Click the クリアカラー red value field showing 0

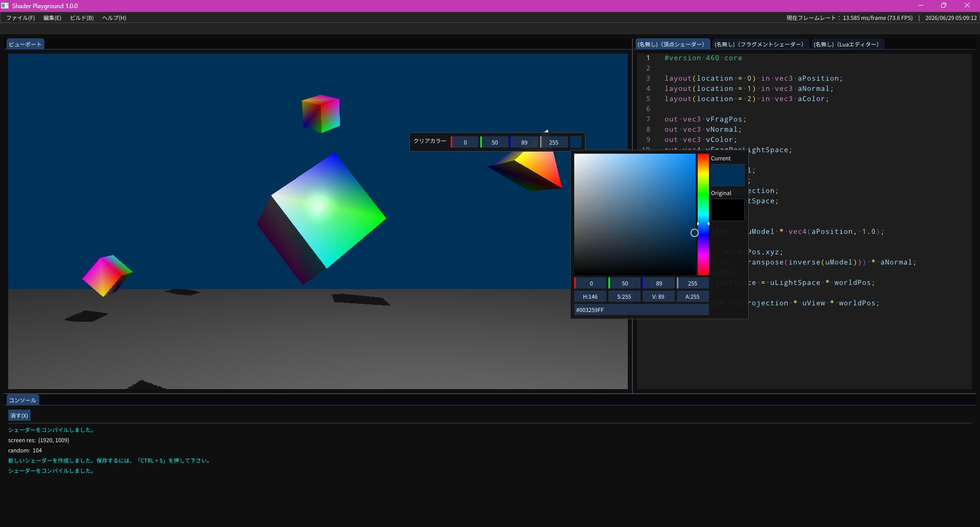click(465, 142)
